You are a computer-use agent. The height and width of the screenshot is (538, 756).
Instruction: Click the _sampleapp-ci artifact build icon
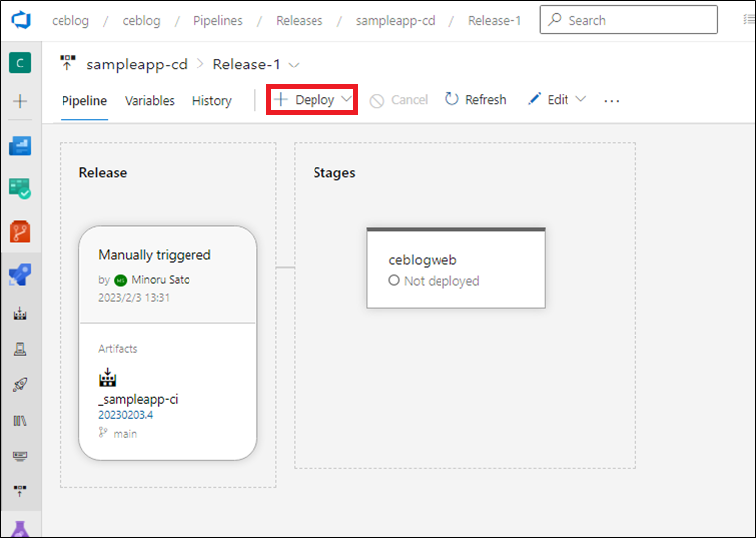(108, 378)
